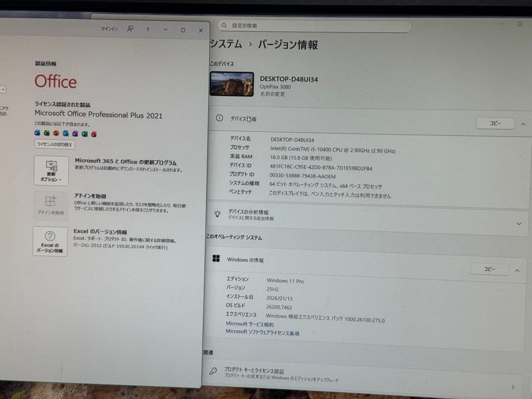Copy device specs with the コピー button

click(x=495, y=124)
